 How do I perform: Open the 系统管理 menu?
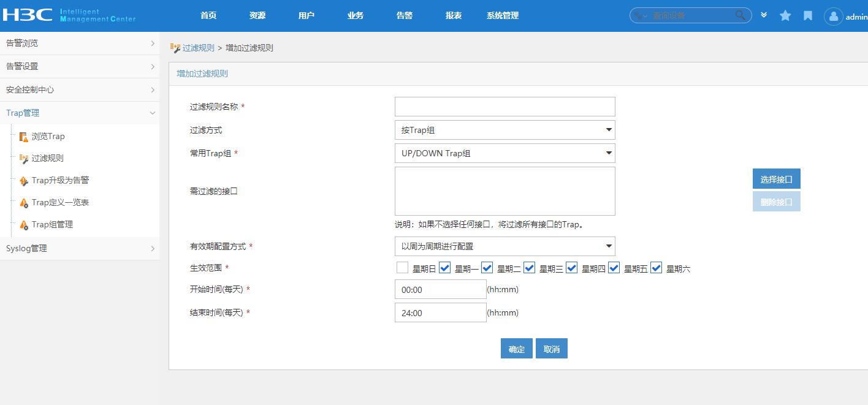click(503, 16)
